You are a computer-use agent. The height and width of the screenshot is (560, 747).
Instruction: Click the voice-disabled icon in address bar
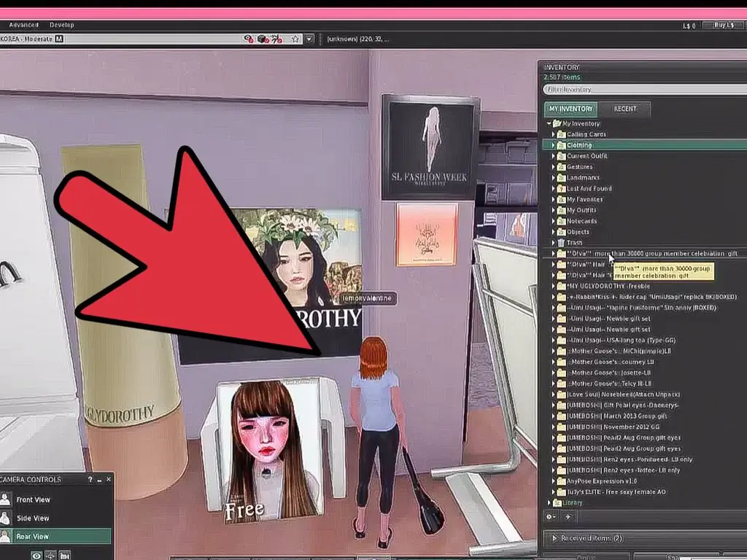pyautogui.click(x=249, y=39)
